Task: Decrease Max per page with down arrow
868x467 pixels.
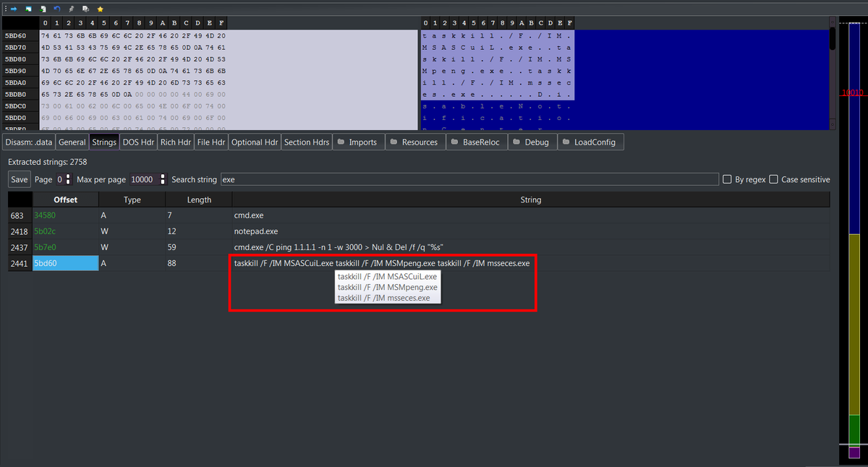Action: pos(163,182)
